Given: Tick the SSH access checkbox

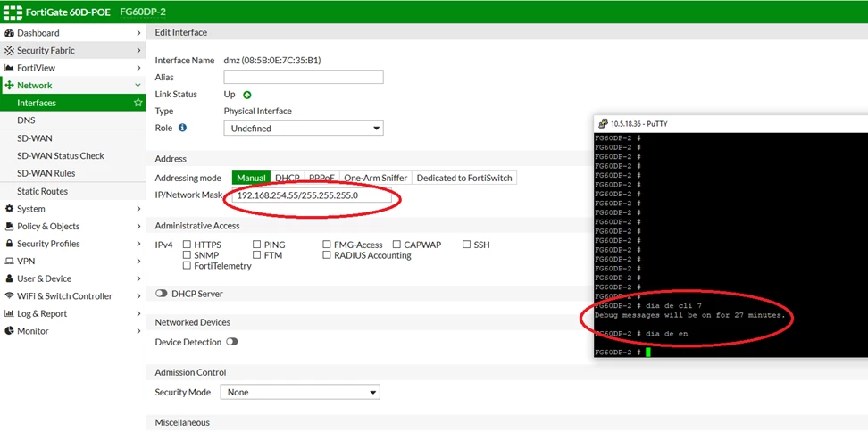Looking at the screenshot, I should (x=466, y=245).
